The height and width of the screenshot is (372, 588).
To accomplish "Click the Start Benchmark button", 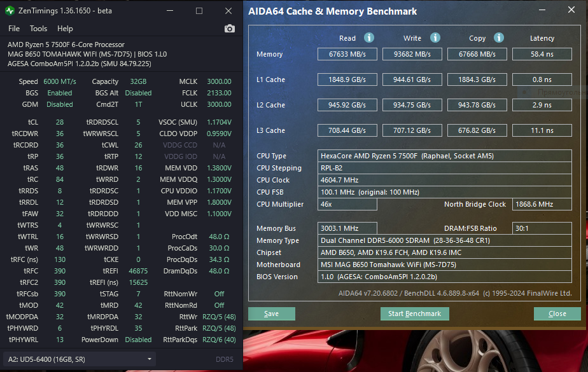I will tap(414, 313).
